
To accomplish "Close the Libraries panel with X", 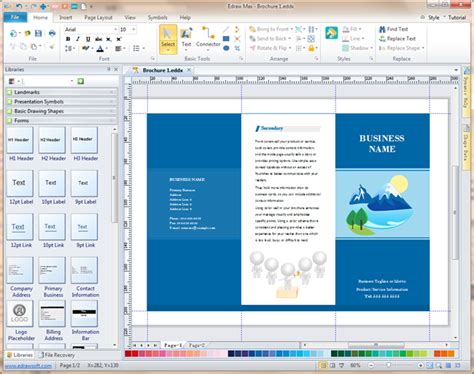I will [116, 69].
